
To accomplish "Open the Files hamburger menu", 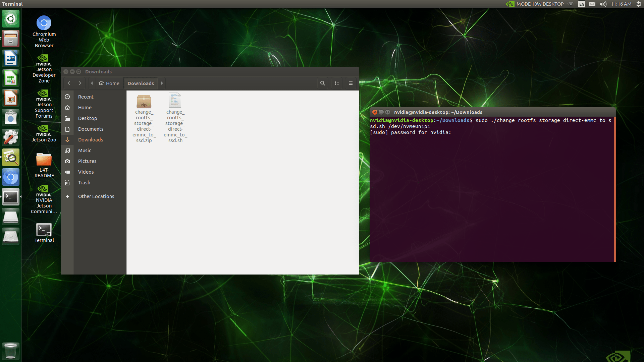I will click(x=351, y=83).
